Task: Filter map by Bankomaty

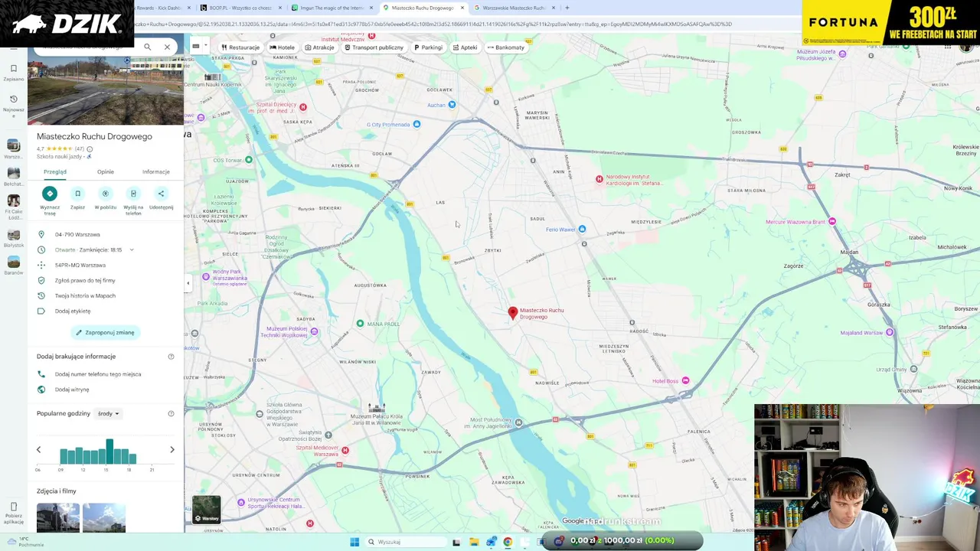Action: tap(505, 47)
